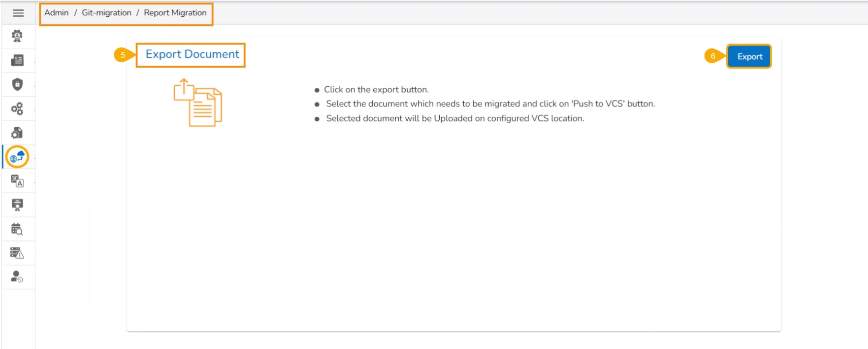The image size is (868, 349).
Task: Open the configuration gears icon
Action: click(17, 108)
